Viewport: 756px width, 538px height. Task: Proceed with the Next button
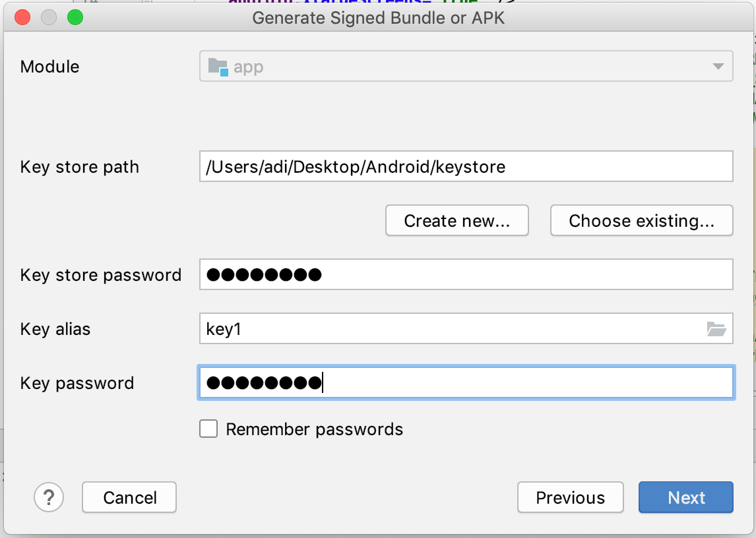[686, 497]
